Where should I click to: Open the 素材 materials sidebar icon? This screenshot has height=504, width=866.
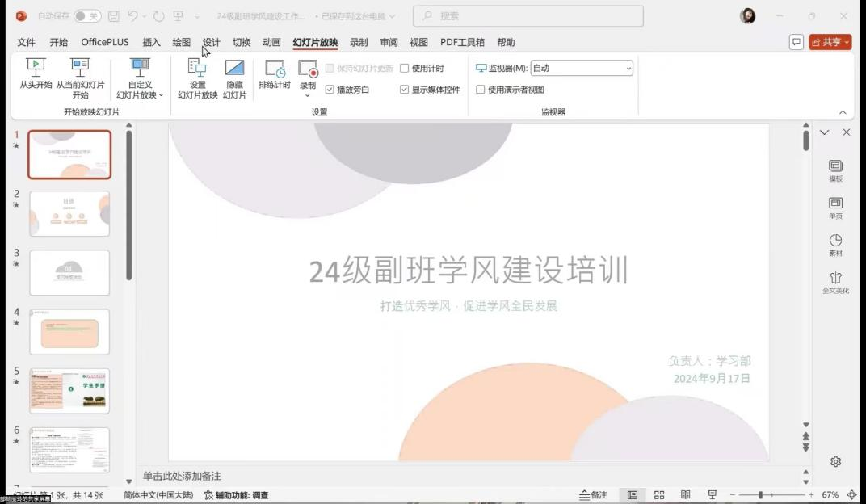pyautogui.click(x=835, y=245)
